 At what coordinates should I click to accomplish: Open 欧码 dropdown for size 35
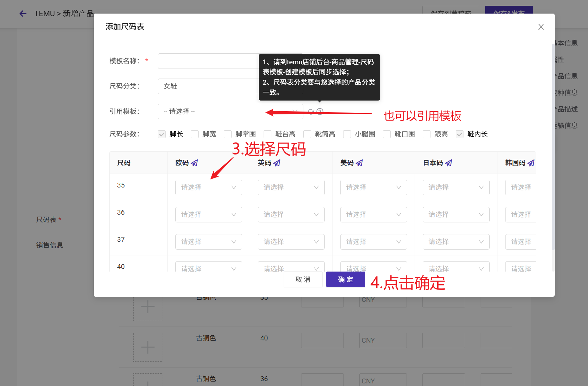209,188
